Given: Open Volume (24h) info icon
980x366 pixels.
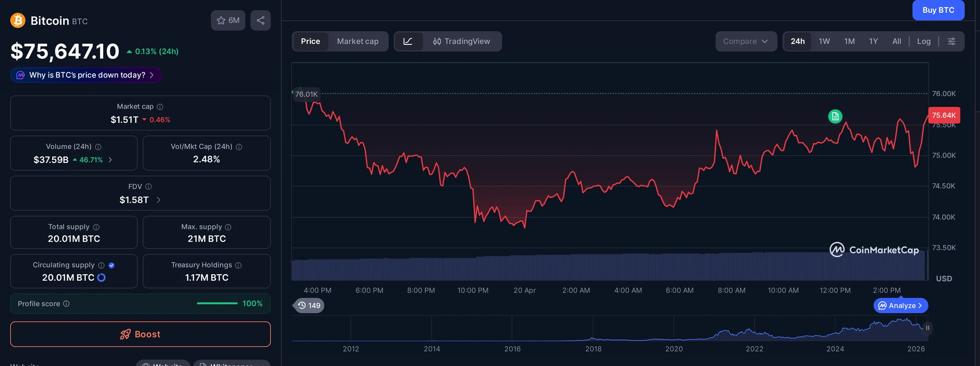Looking at the screenshot, I should coord(98,147).
